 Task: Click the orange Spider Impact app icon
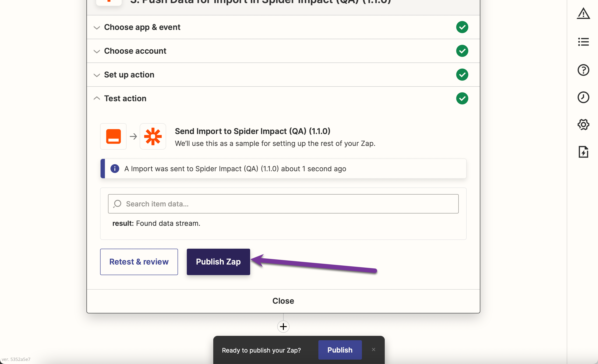coord(113,136)
